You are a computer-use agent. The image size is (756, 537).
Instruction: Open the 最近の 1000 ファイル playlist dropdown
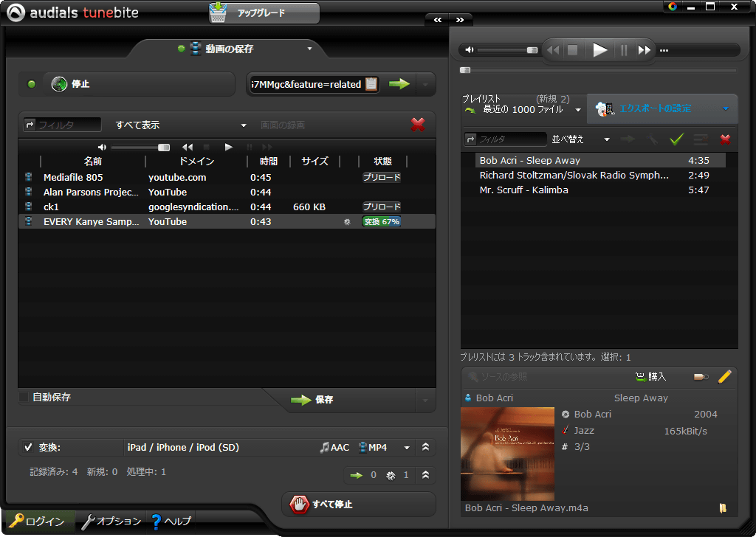click(x=578, y=111)
